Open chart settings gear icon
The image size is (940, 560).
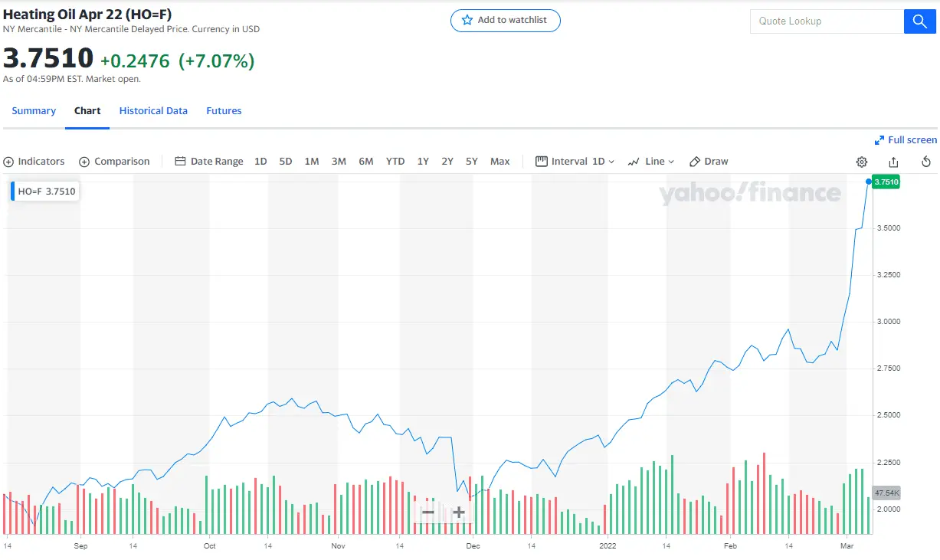click(862, 162)
